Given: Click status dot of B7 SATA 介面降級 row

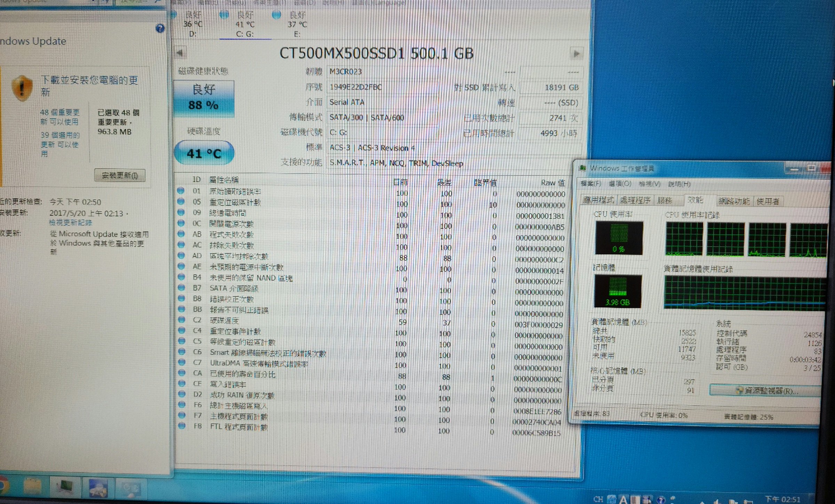Looking at the screenshot, I should click(x=181, y=288).
